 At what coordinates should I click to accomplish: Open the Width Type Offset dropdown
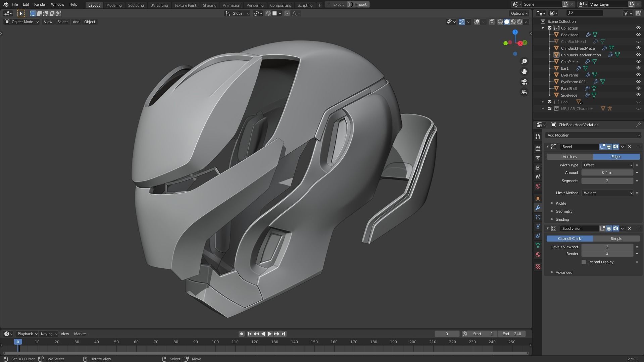tap(607, 165)
